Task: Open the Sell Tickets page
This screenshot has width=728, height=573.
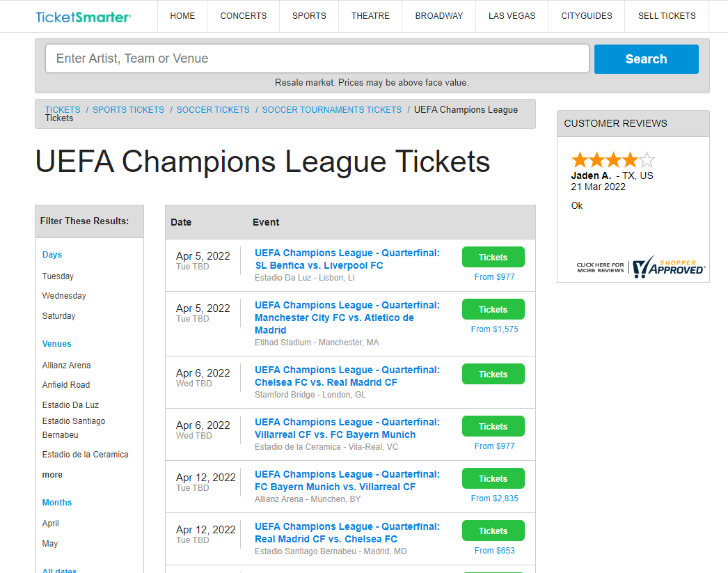Action: [666, 16]
